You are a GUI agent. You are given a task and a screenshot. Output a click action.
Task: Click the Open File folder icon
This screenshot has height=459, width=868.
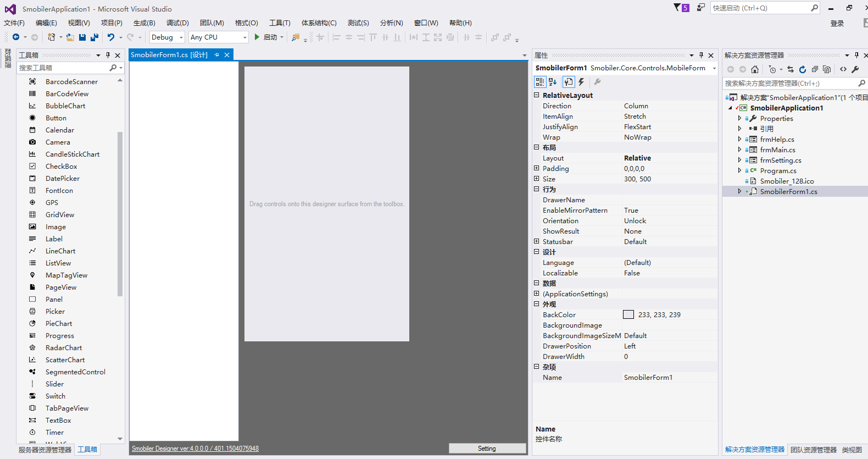pyautogui.click(x=70, y=37)
